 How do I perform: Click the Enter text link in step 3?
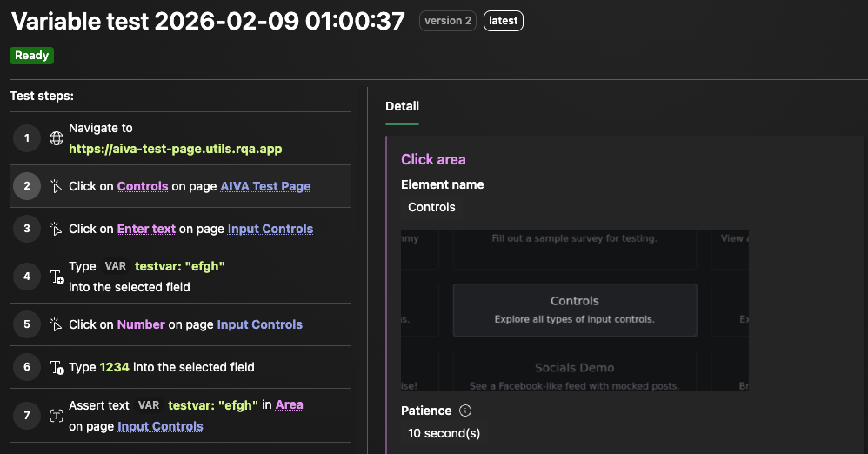coord(146,229)
